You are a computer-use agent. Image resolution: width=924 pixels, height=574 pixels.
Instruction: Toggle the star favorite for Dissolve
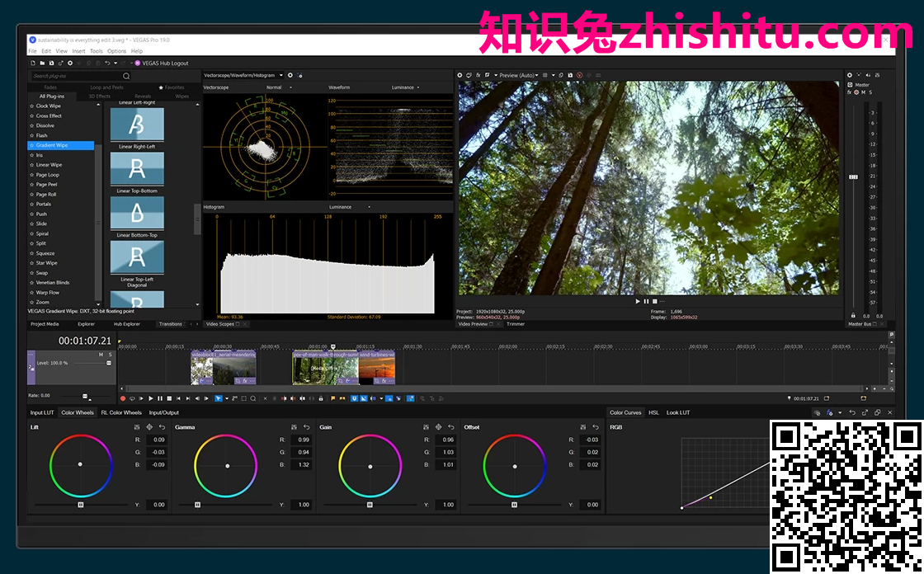32,125
